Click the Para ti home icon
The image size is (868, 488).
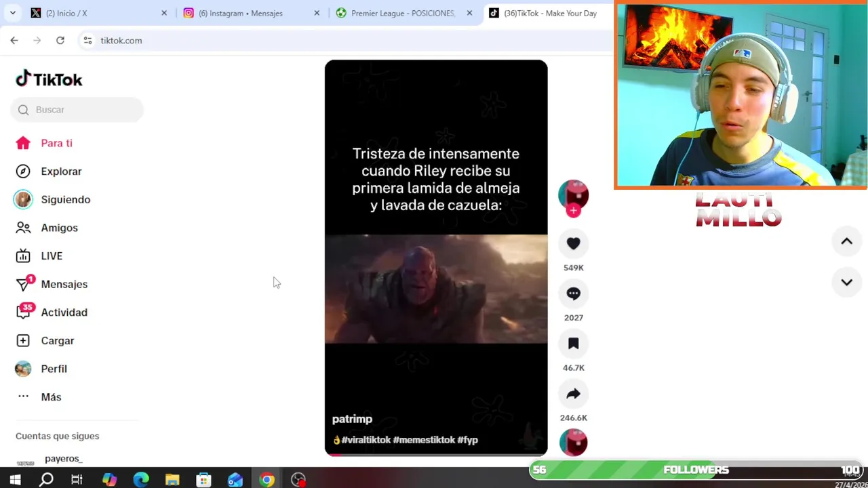coord(23,143)
